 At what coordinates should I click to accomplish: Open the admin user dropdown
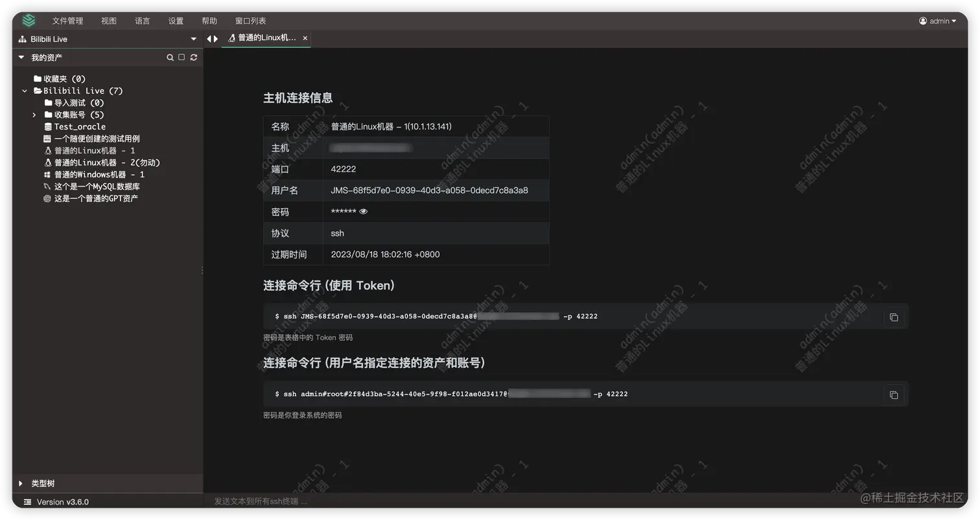point(938,21)
